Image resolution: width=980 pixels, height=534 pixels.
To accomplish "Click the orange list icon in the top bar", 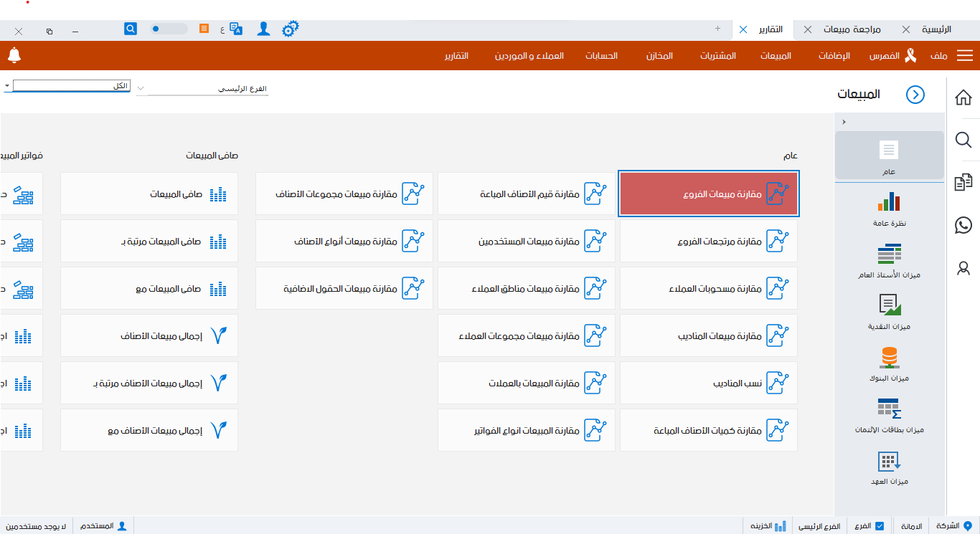I will coord(203,29).
